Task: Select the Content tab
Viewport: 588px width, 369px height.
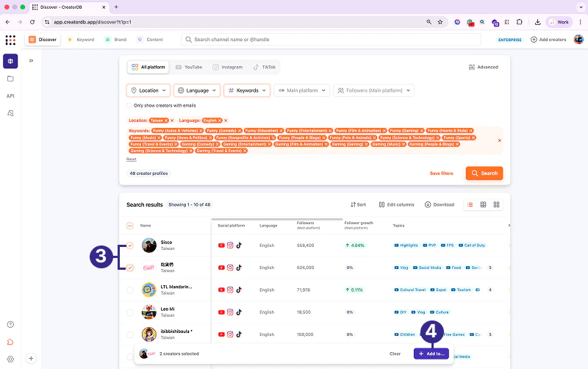Action: [150, 40]
